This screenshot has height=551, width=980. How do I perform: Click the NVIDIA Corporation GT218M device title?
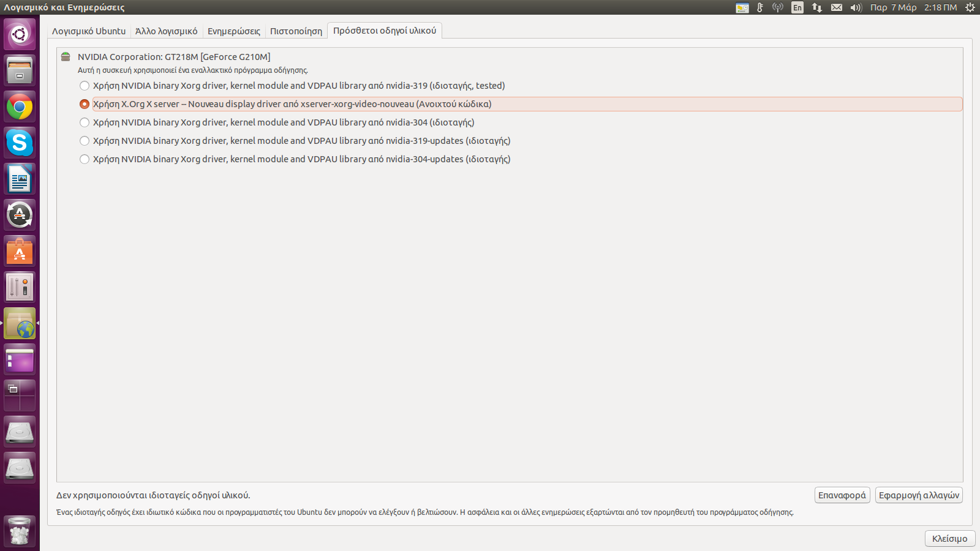(x=174, y=57)
